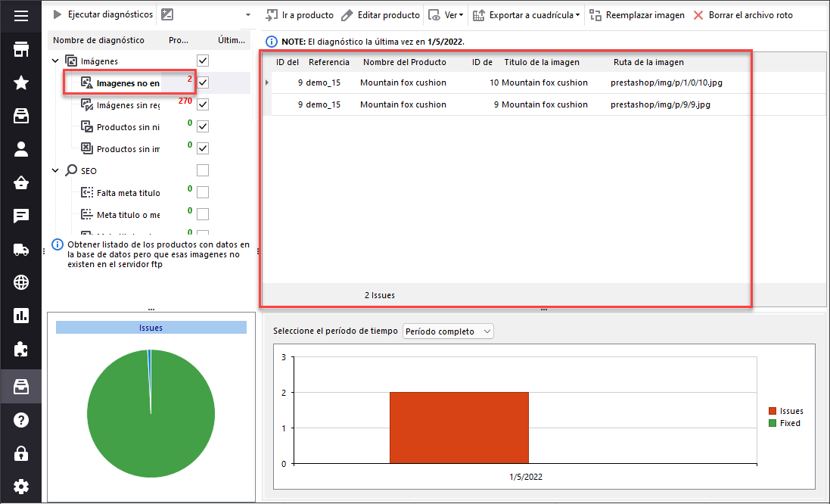Enable the SEO group checkbox
This screenshot has height=504, width=830.
click(202, 170)
